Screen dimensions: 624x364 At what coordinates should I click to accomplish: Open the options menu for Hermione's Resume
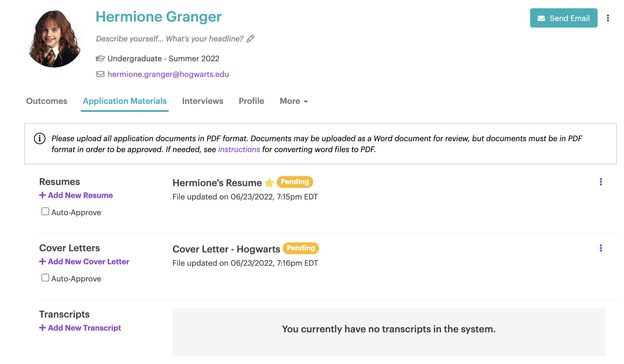pos(601,182)
